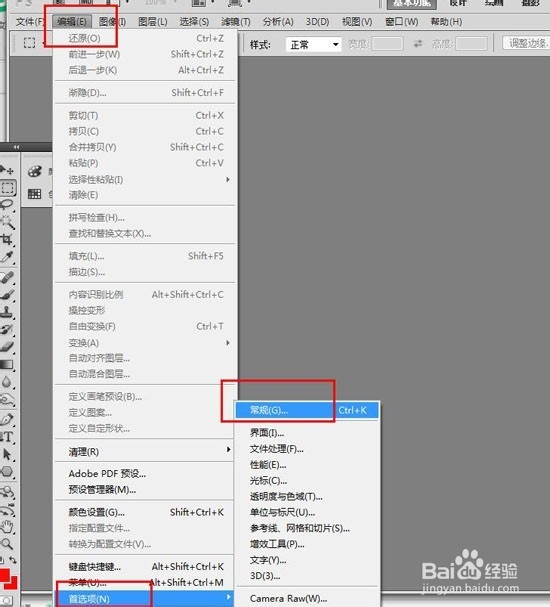Open the 选择(S) menu

tap(194, 22)
